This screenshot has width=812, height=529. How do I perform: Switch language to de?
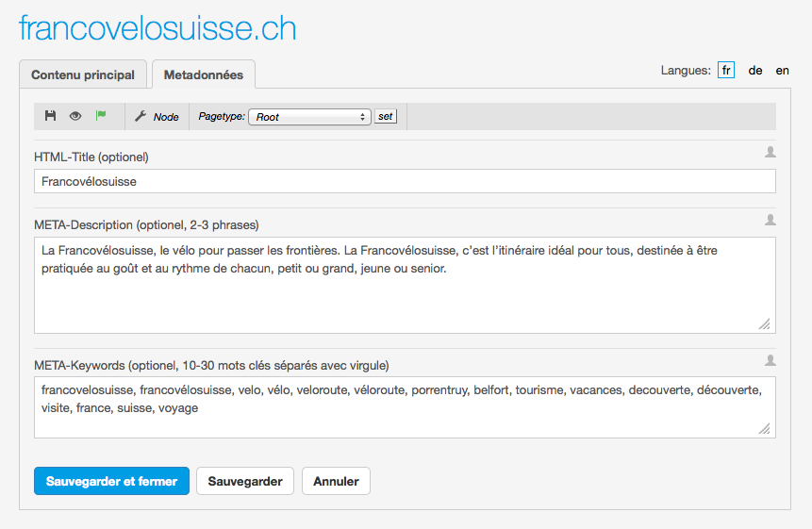point(755,71)
